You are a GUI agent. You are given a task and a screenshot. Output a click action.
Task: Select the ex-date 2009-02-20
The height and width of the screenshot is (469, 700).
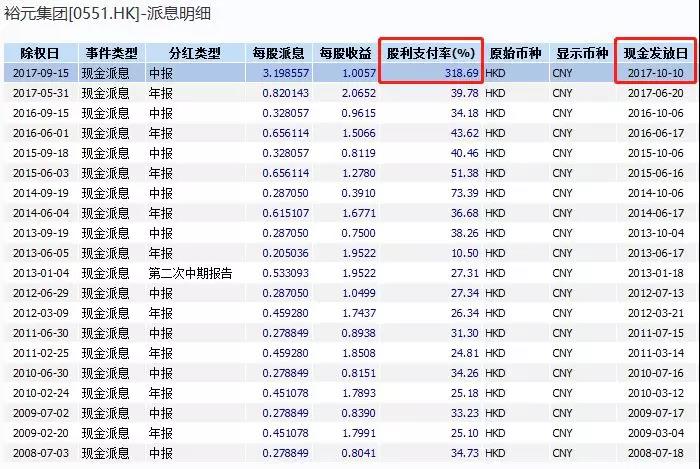(41, 433)
